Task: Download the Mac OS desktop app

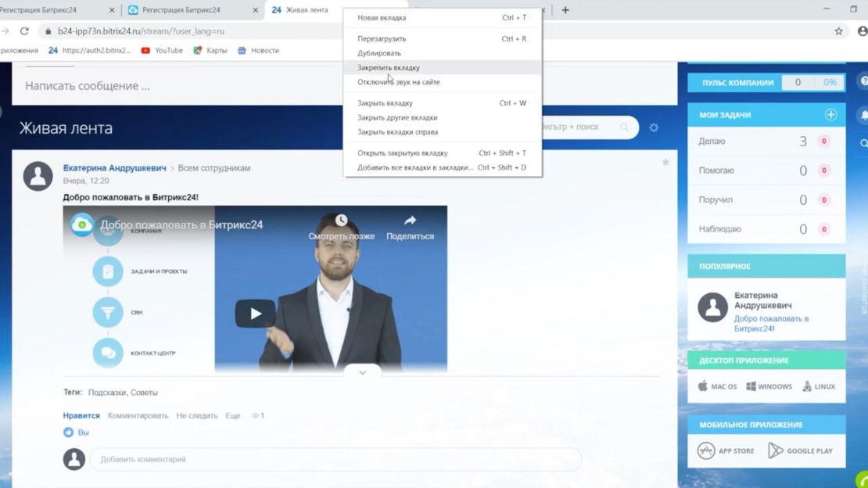Action: [x=717, y=386]
